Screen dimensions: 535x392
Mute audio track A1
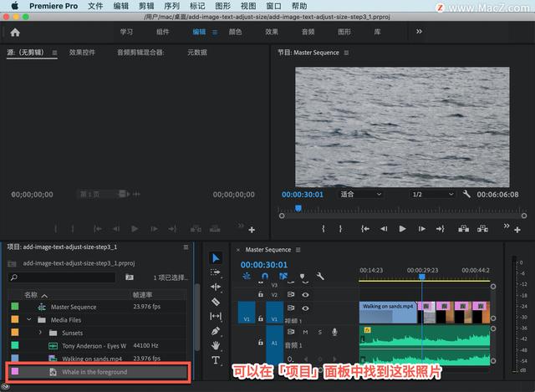(x=305, y=332)
